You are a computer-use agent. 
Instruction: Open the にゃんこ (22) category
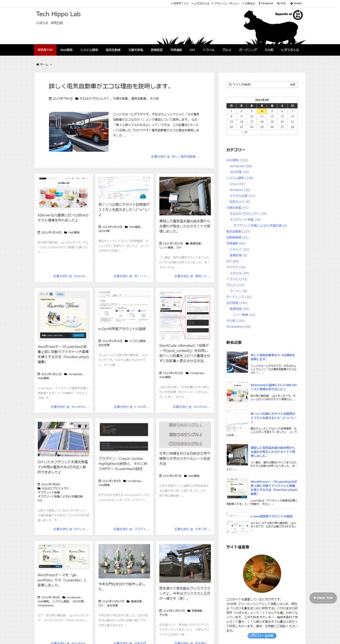(239, 249)
